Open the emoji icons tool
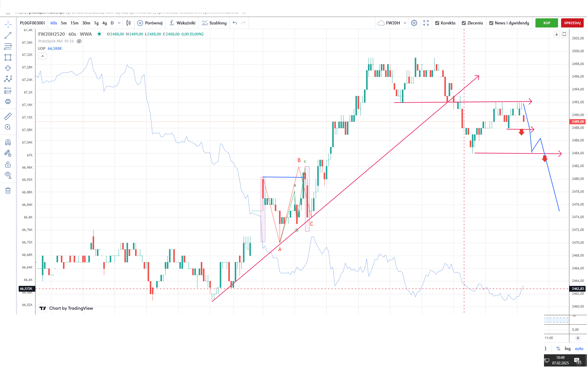 [8, 101]
